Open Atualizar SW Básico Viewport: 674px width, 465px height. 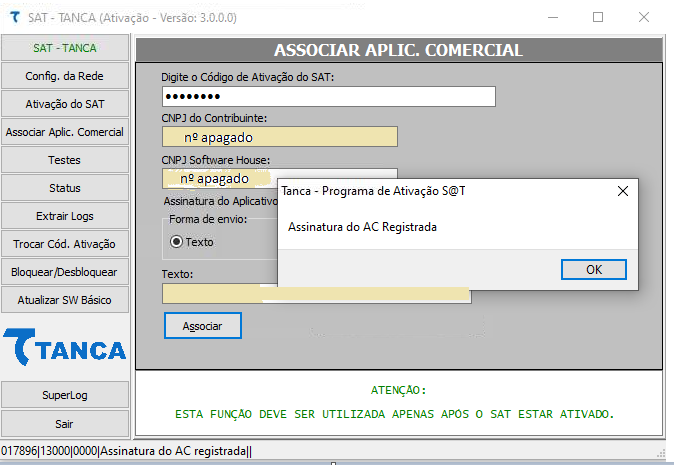(65, 300)
